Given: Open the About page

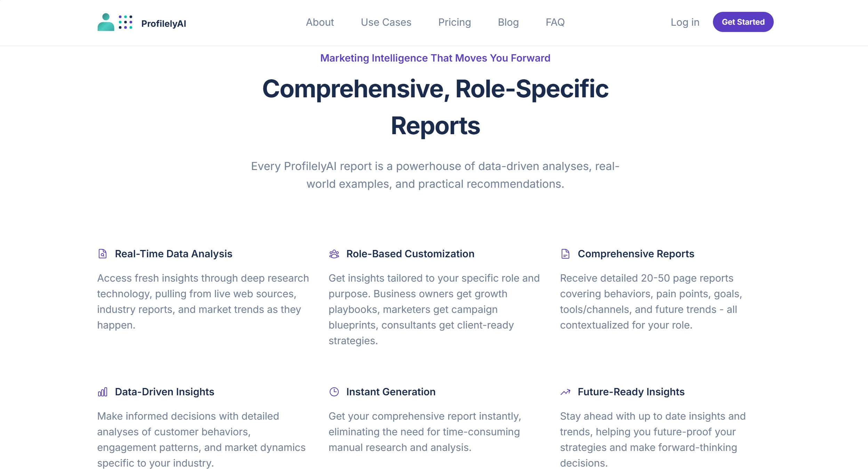Looking at the screenshot, I should pyautogui.click(x=320, y=22).
